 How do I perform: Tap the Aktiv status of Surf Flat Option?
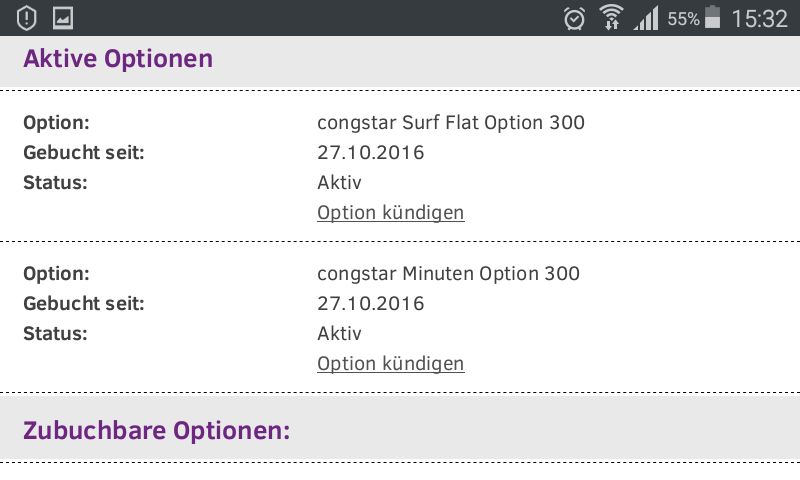[x=339, y=183]
